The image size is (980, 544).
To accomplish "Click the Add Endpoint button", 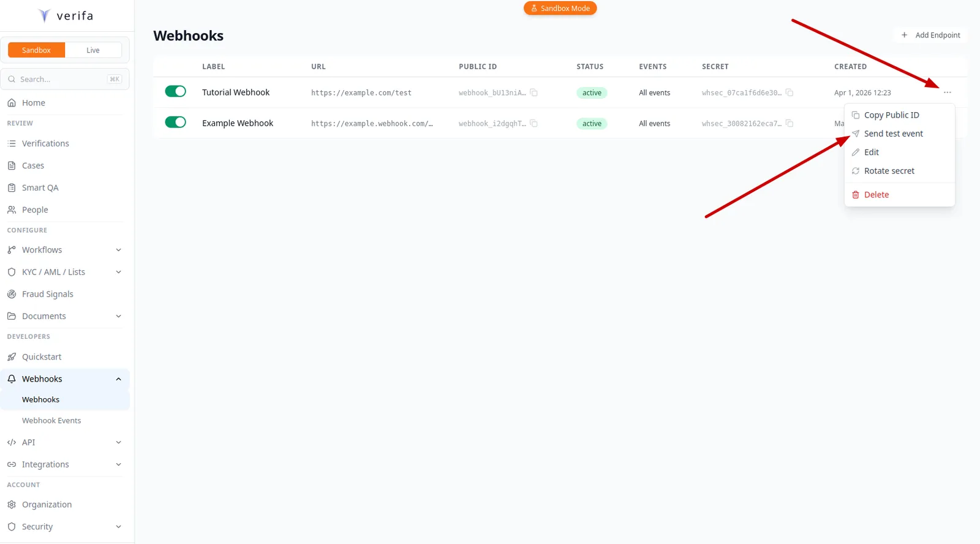I will pos(930,35).
